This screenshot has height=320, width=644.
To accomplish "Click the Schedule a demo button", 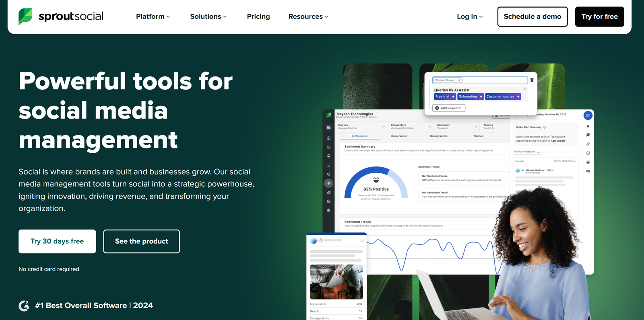I will coord(533,17).
